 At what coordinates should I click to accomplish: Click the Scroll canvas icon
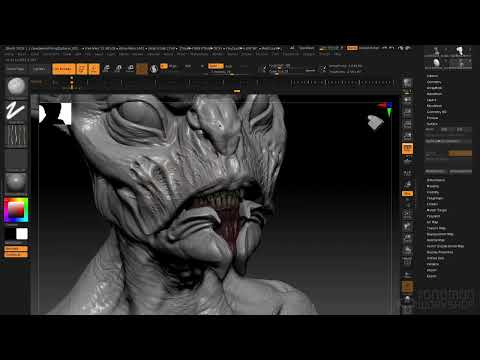coord(407,100)
